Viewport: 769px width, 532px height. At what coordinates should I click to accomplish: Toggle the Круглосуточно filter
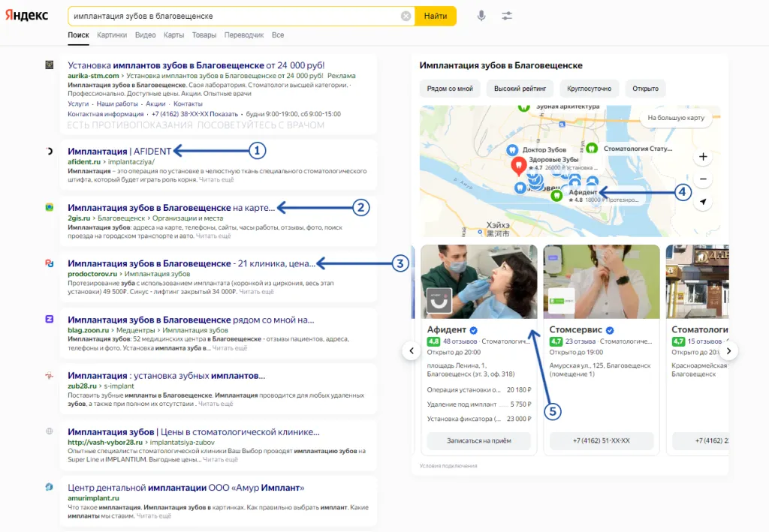(590, 89)
